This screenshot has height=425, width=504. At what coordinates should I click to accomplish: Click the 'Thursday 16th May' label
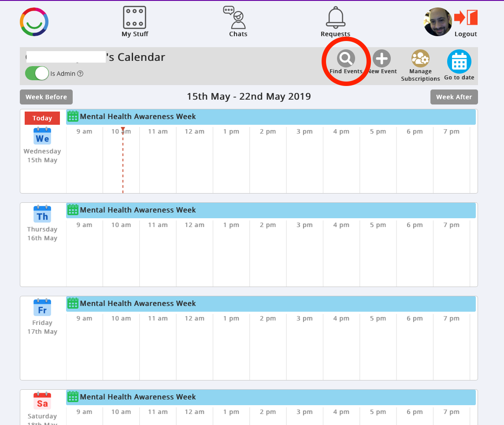42,234
